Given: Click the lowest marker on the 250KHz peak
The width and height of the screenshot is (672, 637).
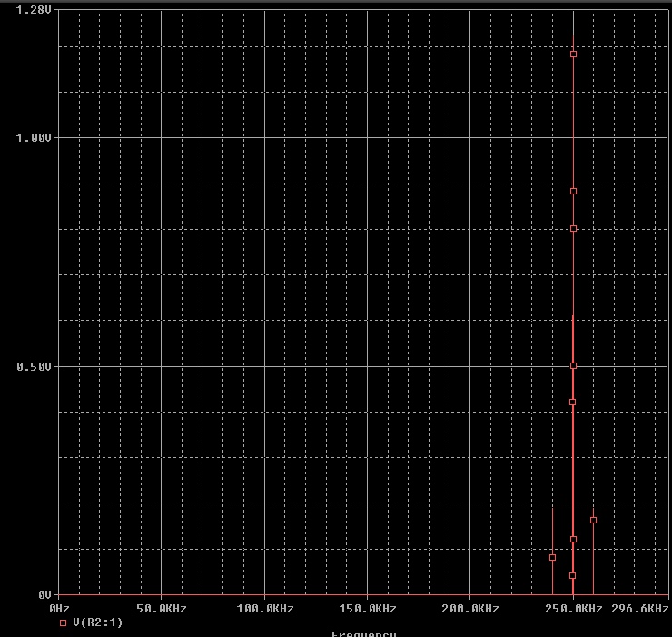Looking at the screenshot, I should (x=572, y=576).
